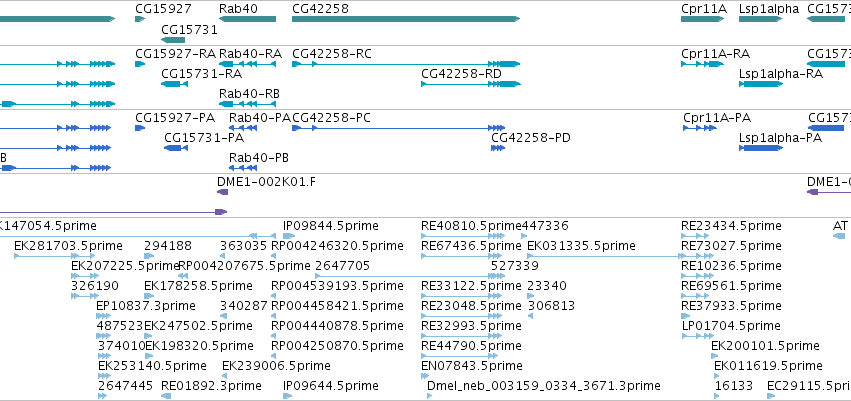Select the CG42258-PD protein label
Viewport: 851px width, 401px height.
click(x=531, y=138)
